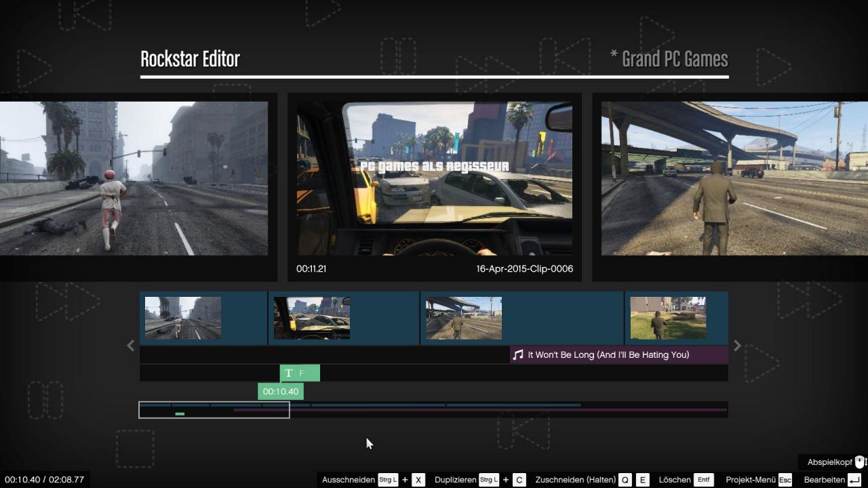Click the Strg L key icon beside Ausschneiden

[388, 480]
